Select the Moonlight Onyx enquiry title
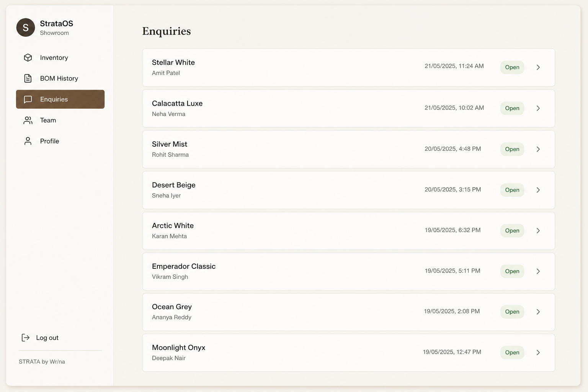588x392 pixels. click(179, 348)
